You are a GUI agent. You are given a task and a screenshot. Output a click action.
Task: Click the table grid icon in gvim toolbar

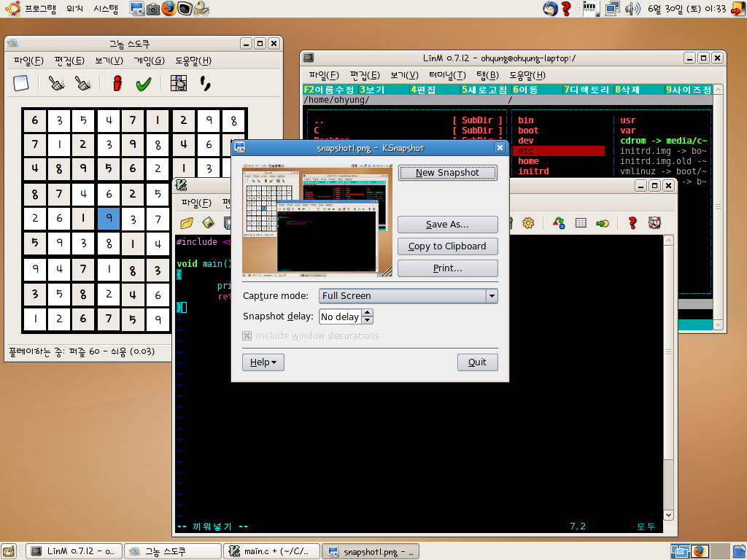581,223
